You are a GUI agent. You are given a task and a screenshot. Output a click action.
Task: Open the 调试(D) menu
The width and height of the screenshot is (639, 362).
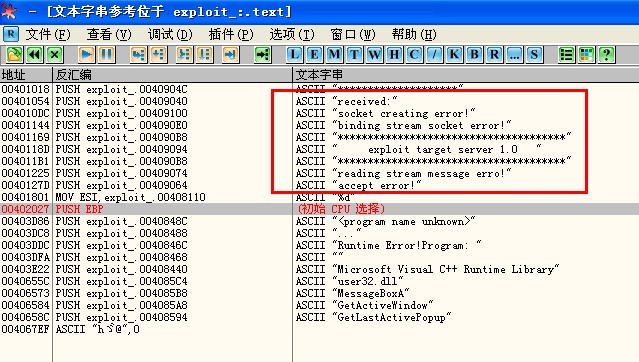tap(170, 34)
